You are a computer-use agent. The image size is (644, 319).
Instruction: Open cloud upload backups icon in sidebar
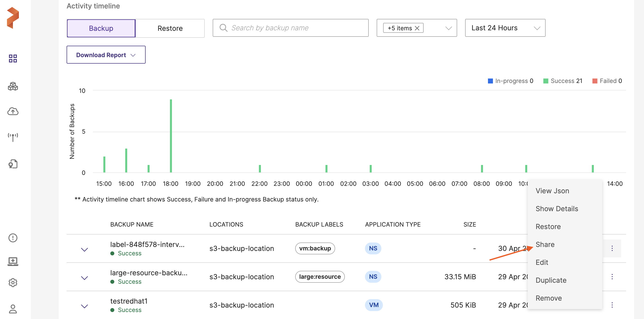(x=13, y=111)
